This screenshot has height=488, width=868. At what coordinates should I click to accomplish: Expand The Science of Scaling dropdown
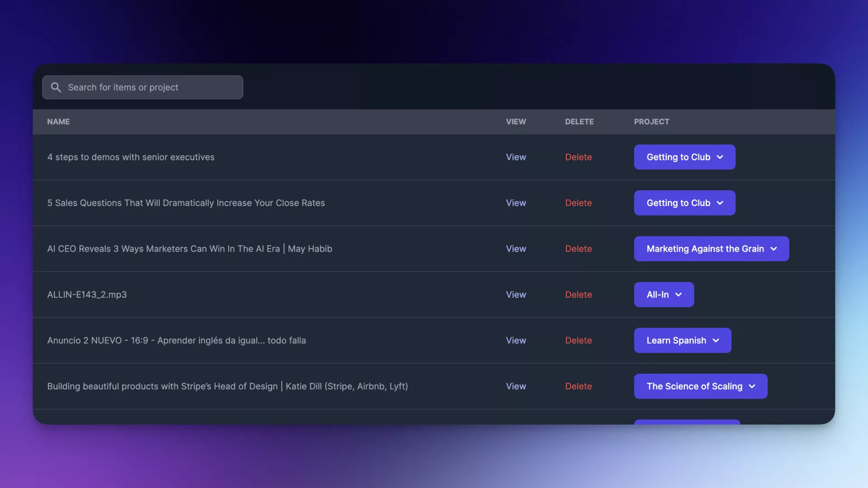coord(700,386)
